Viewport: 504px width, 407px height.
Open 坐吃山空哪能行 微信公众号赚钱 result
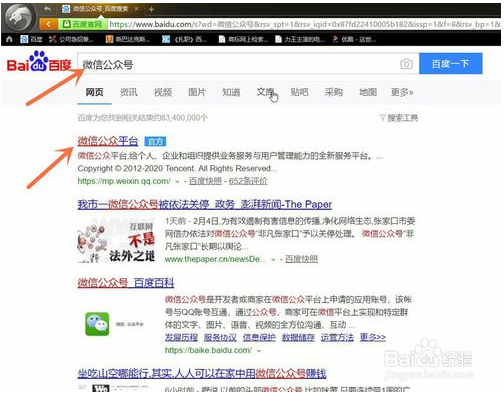pos(202,374)
